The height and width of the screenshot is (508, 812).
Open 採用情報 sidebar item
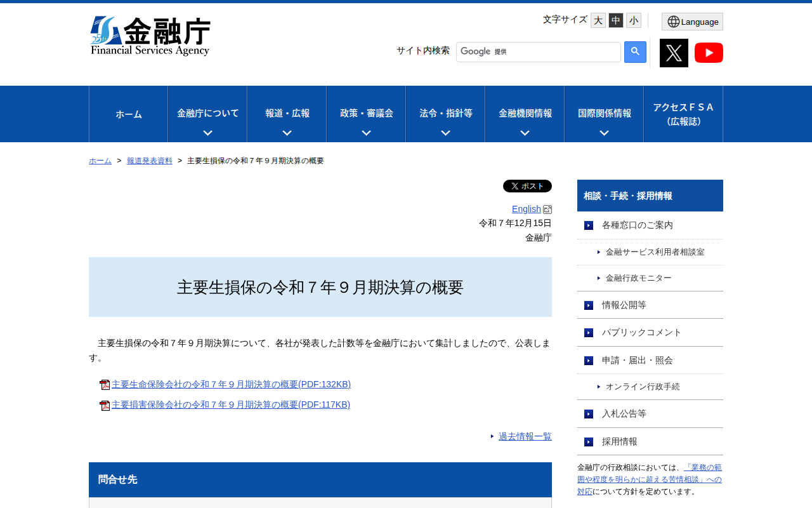[650, 442]
